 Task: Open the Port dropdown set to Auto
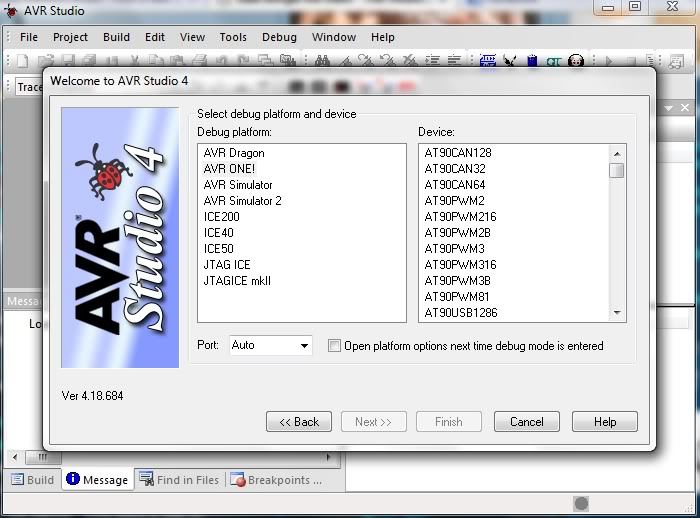click(271, 345)
